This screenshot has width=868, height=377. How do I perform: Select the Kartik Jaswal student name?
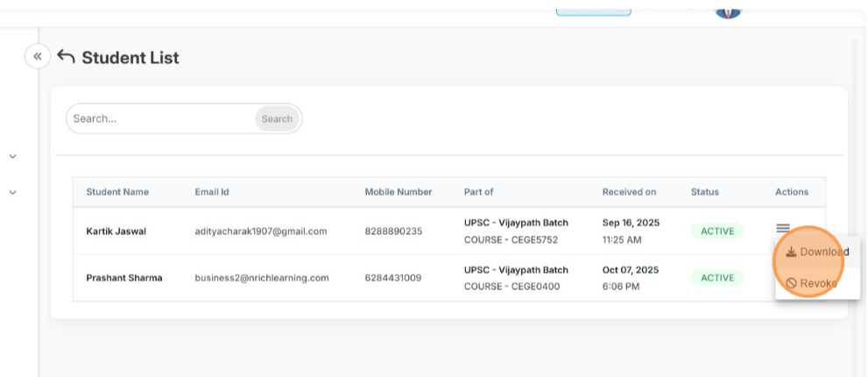(116, 231)
